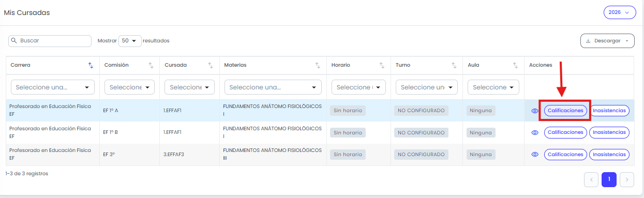Click the EF 3º commission cell
The height and width of the screenshot is (198, 644).
129,155
